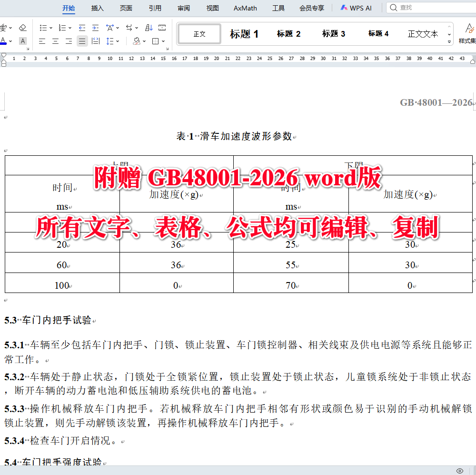Viewport: 476px width, 475px height.
Task: Click the line spacing icon
Action: click(x=110, y=41)
